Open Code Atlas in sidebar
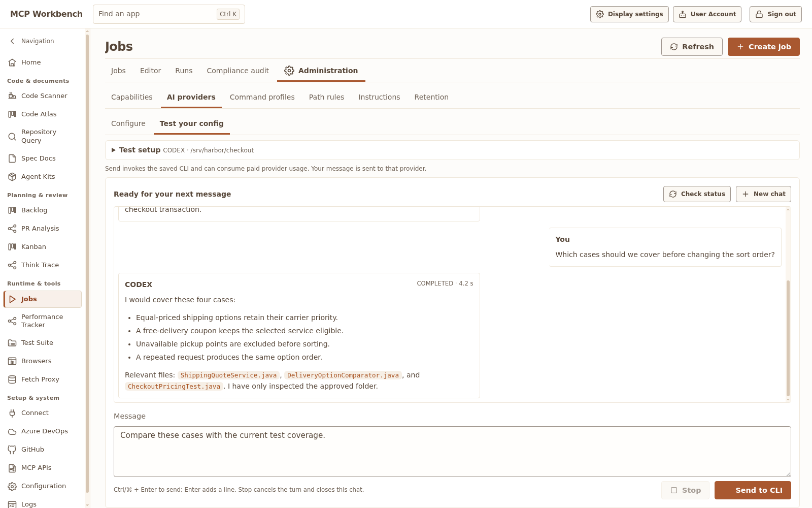 (x=43, y=114)
